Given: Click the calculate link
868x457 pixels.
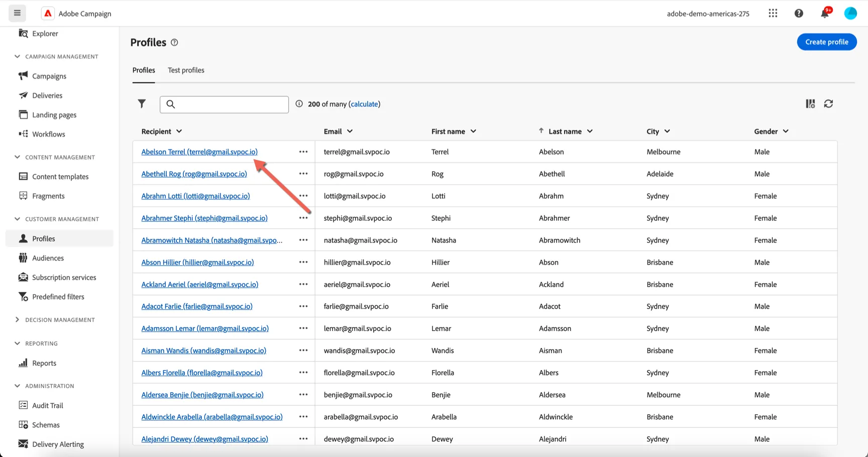Looking at the screenshot, I should tap(365, 104).
